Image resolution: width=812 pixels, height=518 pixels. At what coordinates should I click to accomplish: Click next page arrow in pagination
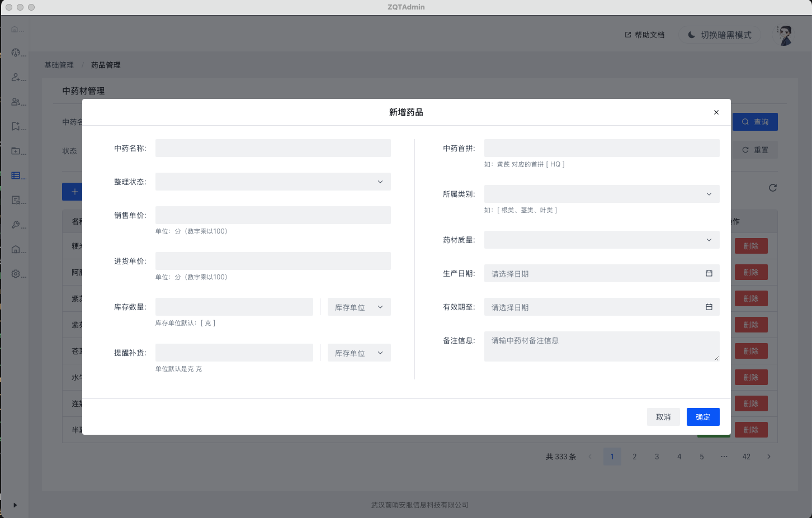[769, 457]
